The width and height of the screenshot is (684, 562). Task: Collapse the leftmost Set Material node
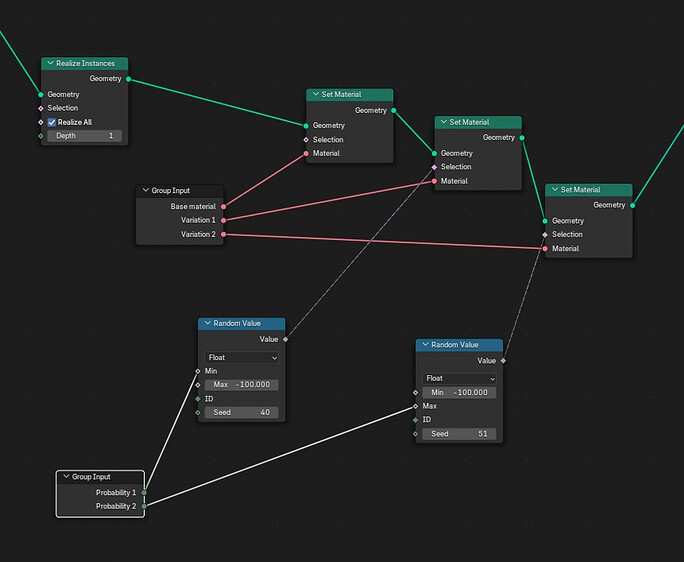coord(315,94)
